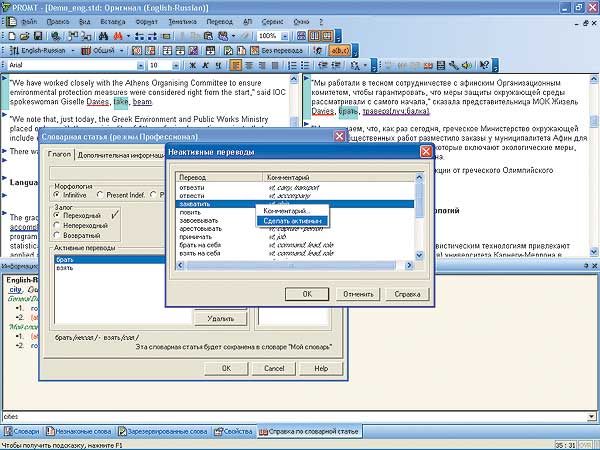Screen dimensions: 600x450
Task: Click horizontal scrollbar in inactive translations list
Action: (x=291, y=265)
